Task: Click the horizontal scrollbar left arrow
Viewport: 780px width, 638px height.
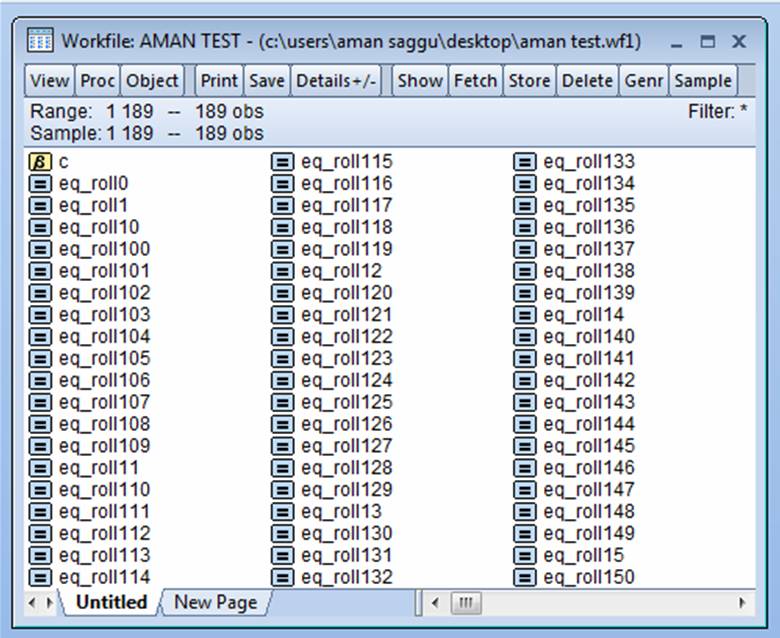Action: click(x=435, y=603)
